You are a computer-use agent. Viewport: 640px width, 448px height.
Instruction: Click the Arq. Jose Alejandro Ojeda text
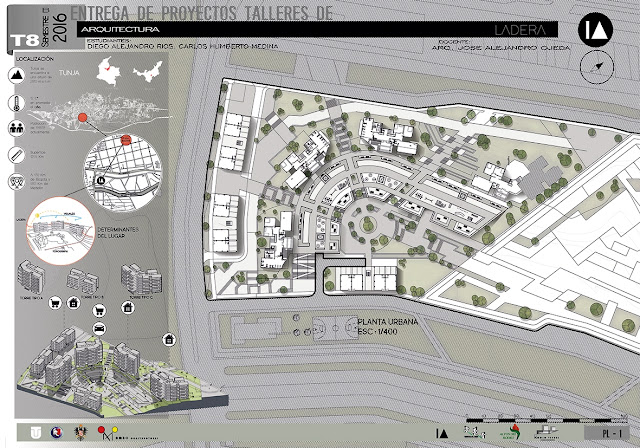[x=501, y=48]
